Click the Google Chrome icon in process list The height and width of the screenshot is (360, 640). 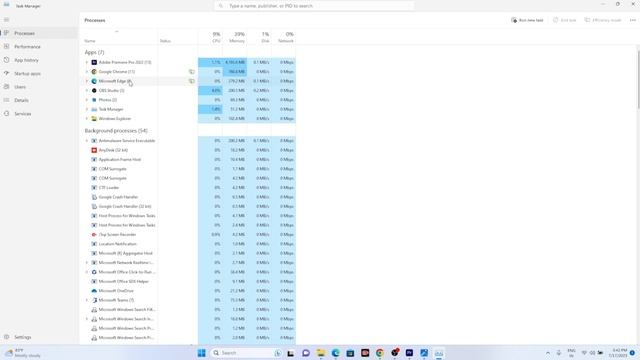tap(94, 72)
